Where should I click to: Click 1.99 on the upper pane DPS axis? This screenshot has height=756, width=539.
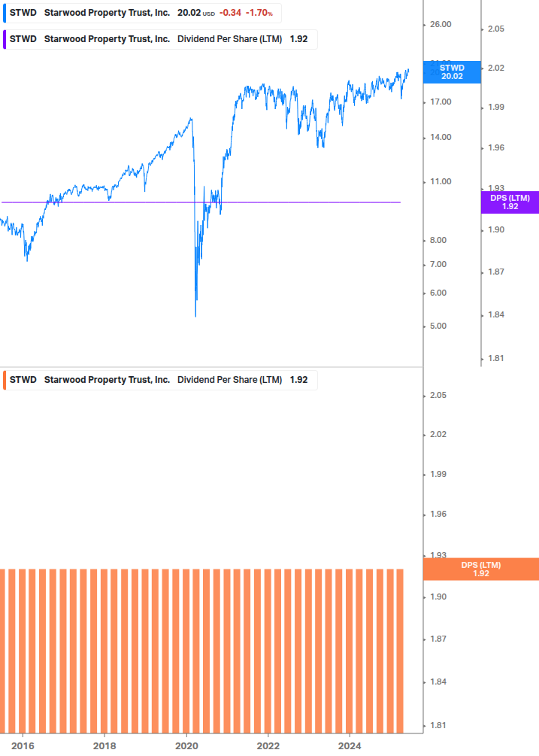(496, 107)
